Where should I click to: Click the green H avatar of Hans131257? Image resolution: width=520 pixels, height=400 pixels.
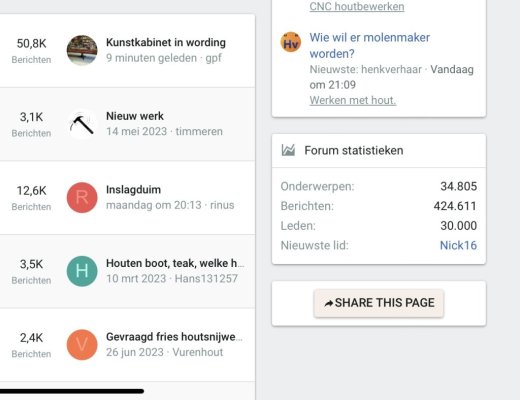pos(82,271)
